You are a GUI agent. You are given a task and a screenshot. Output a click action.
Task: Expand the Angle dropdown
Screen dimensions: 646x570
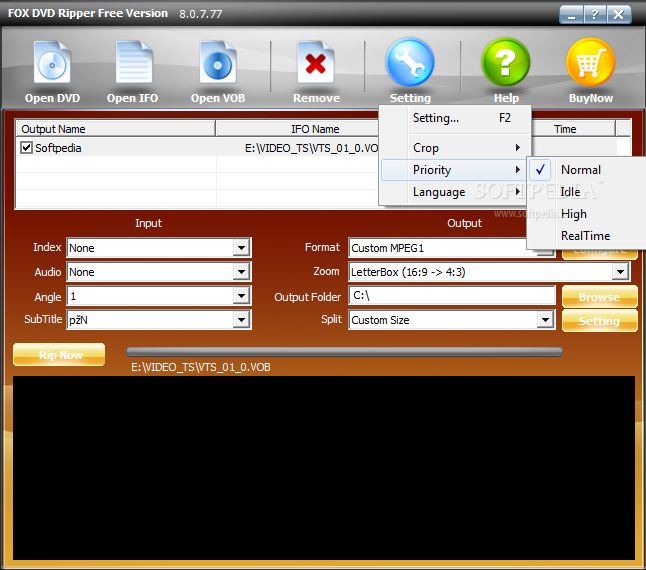click(x=241, y=296)
